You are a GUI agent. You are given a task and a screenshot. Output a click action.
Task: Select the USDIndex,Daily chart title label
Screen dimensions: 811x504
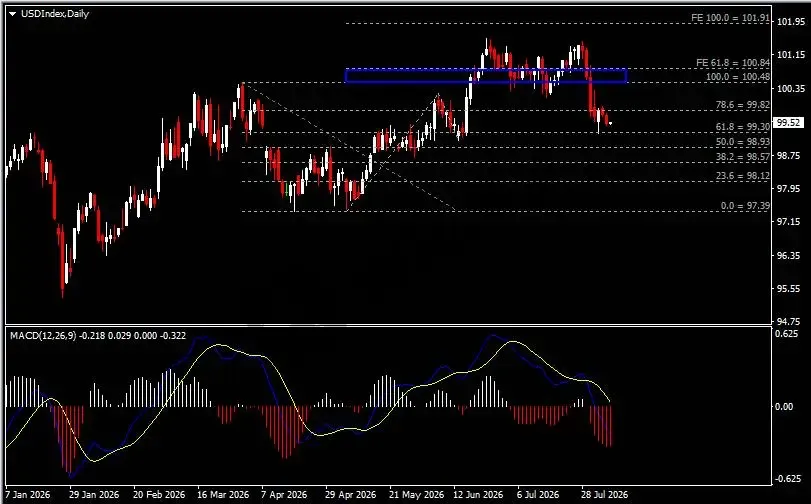[55, 14]
